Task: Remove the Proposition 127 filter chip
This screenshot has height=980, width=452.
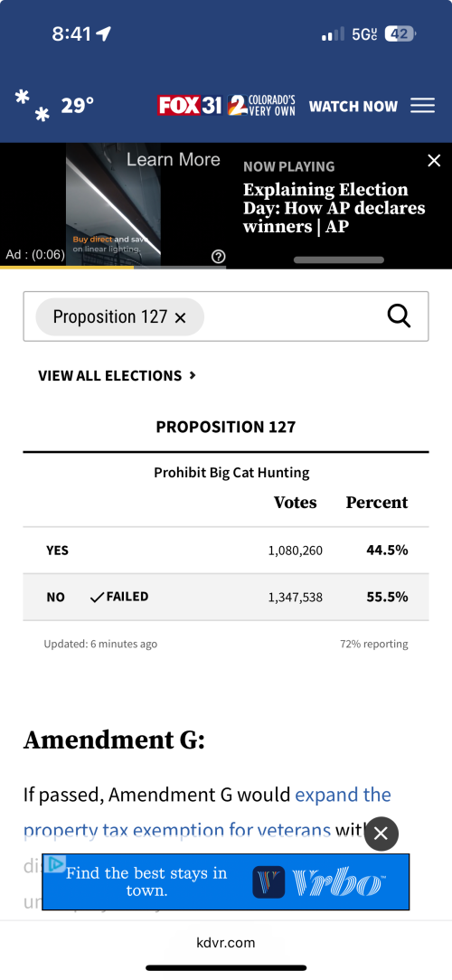Action: point(181,317)
